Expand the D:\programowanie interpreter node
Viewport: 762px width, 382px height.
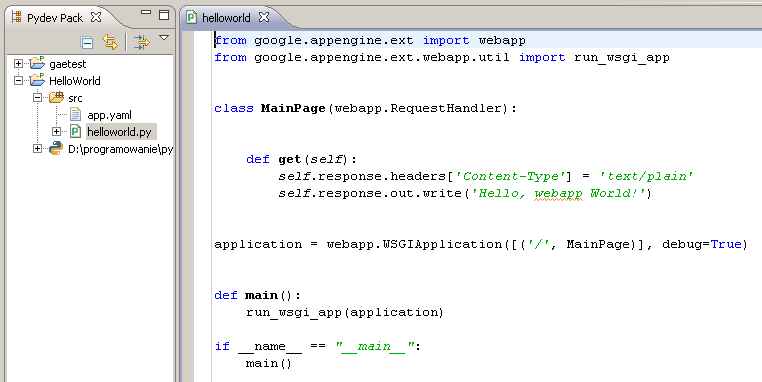click(x=37, y=149)
